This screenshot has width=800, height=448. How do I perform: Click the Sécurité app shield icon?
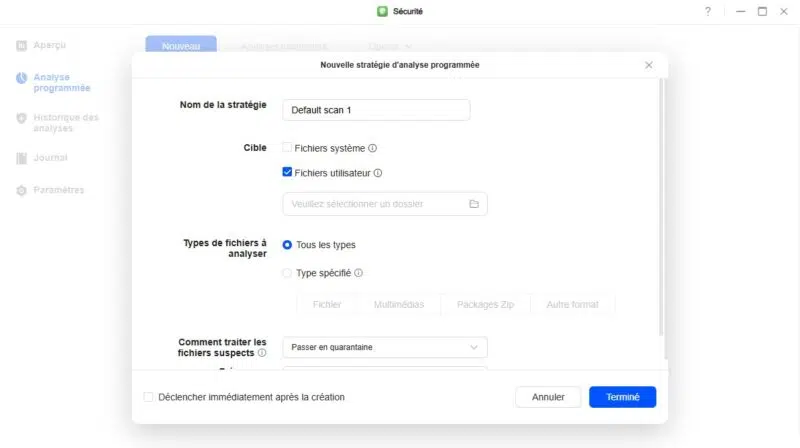pos(382,11)
